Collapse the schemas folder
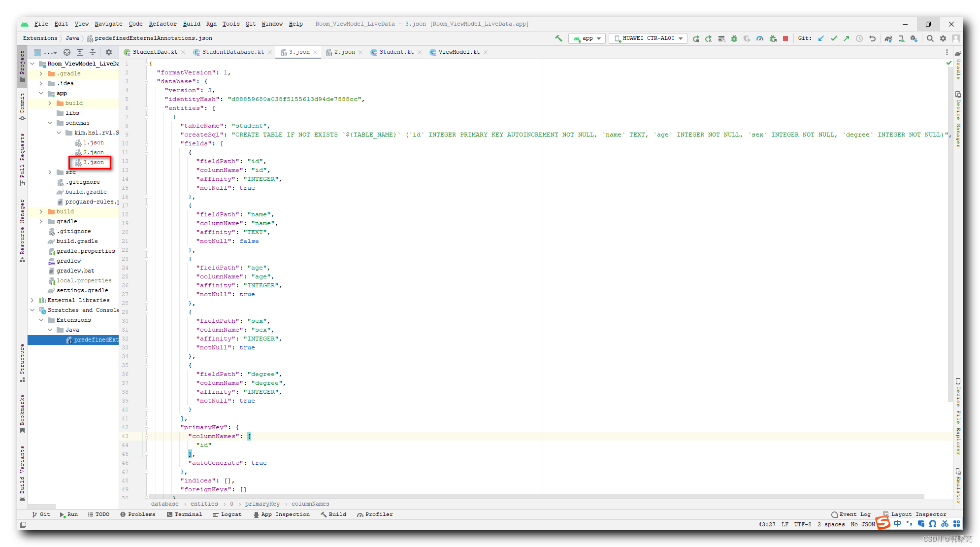 pyautogui.click(x=50, y=123)
